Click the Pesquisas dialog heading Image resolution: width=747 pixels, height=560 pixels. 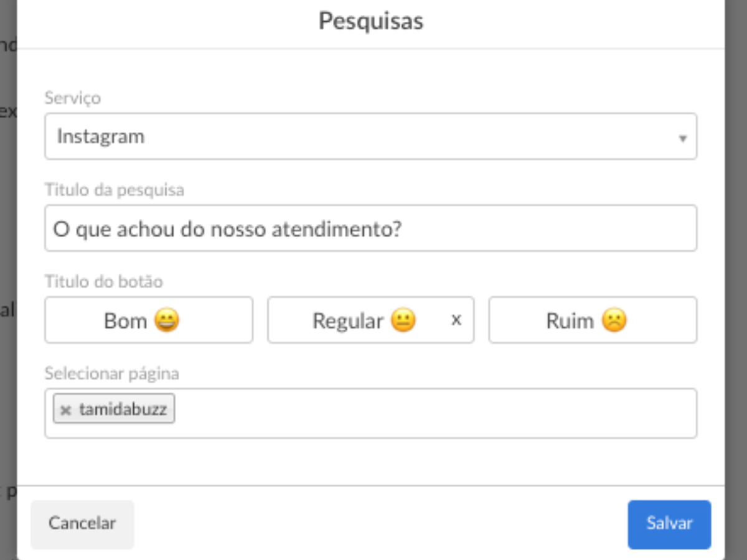pos(371,21)
